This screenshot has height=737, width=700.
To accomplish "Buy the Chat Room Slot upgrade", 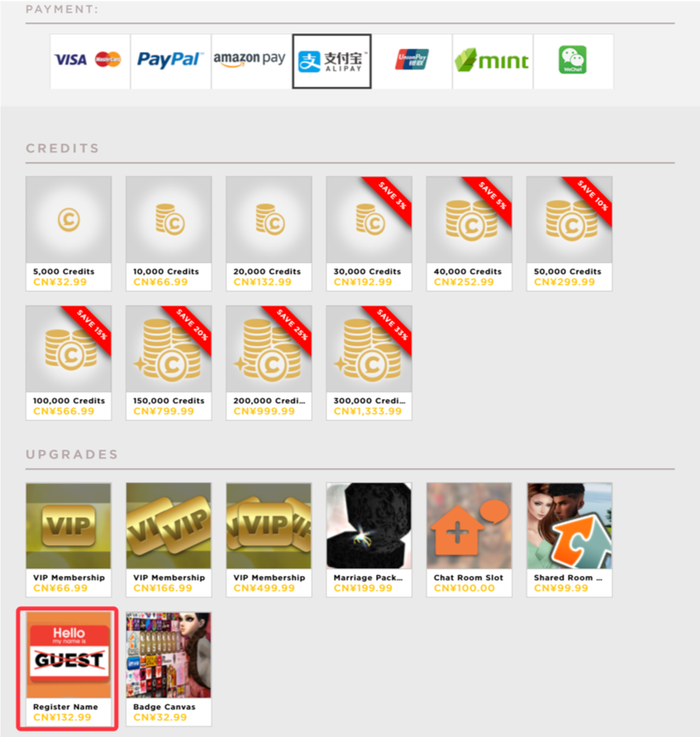I will (x=469, y=540).
